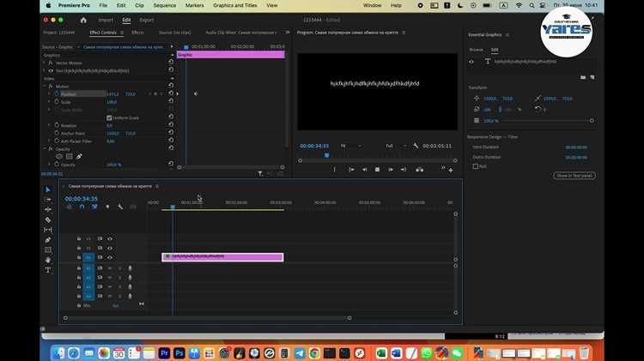
Task: Open Telegram from the Dock
Action: (x=300, y=352)
